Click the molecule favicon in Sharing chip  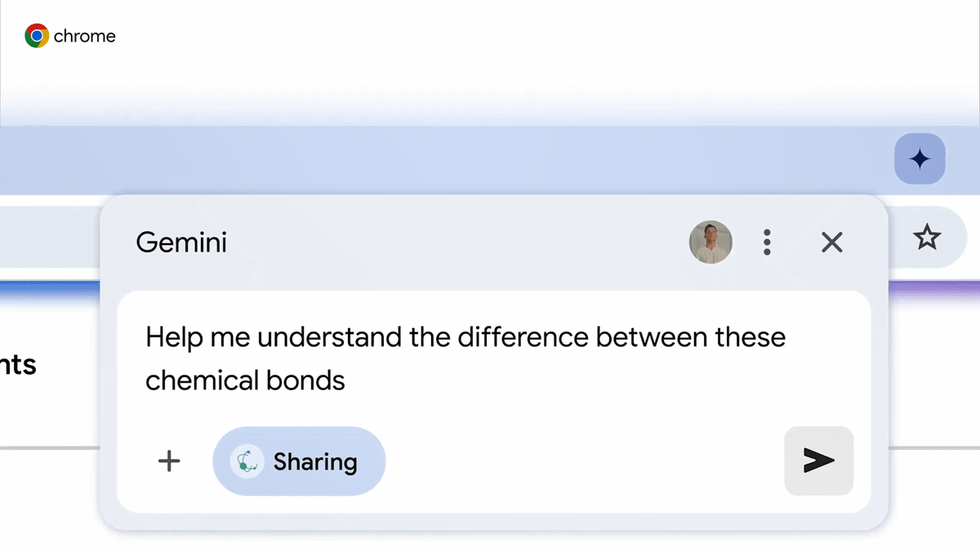click(x=246, y=461)
